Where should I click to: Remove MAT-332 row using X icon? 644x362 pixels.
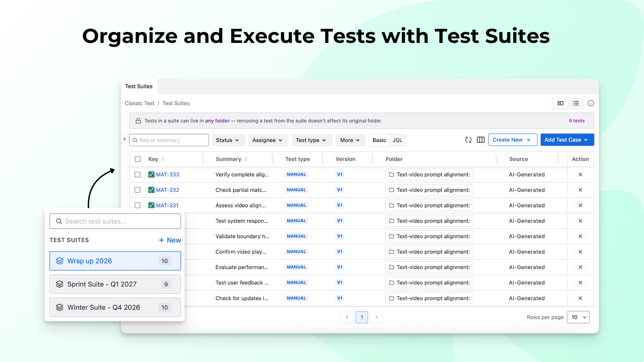pos(580,190)
